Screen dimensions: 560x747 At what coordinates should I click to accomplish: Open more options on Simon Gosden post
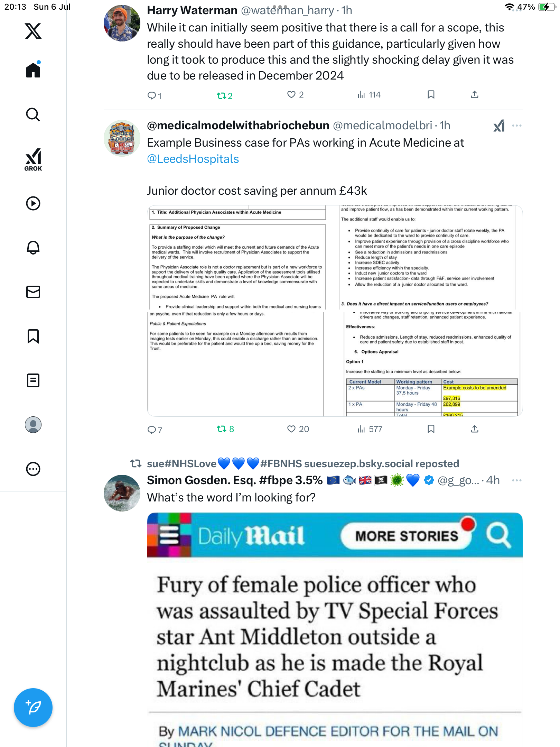pos(517,480)
